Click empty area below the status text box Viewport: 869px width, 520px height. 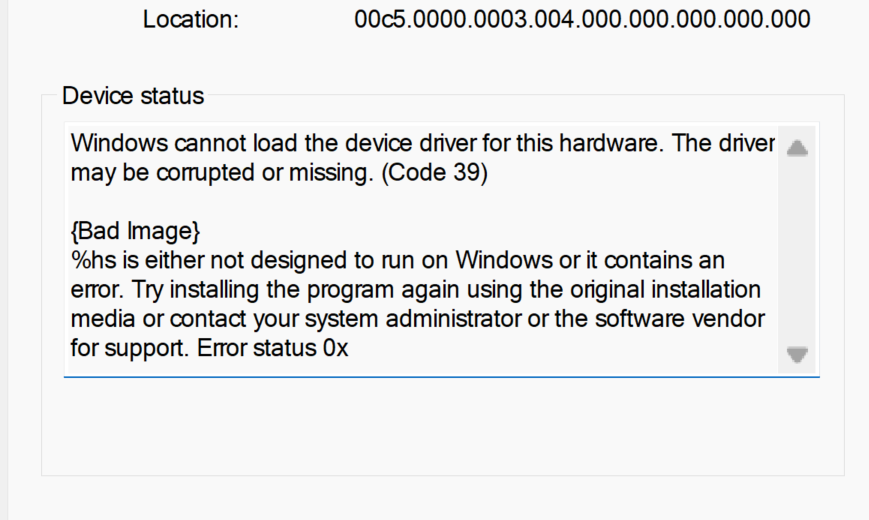(442, 426)
